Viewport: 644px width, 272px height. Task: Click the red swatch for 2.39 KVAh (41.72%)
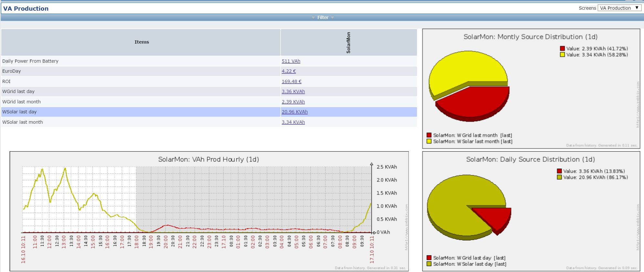pos(563,48)
